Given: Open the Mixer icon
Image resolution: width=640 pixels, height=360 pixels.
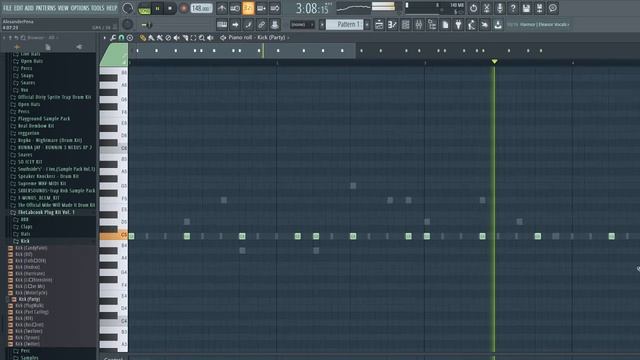Looking at the screenshot, I should pos(419,25).
